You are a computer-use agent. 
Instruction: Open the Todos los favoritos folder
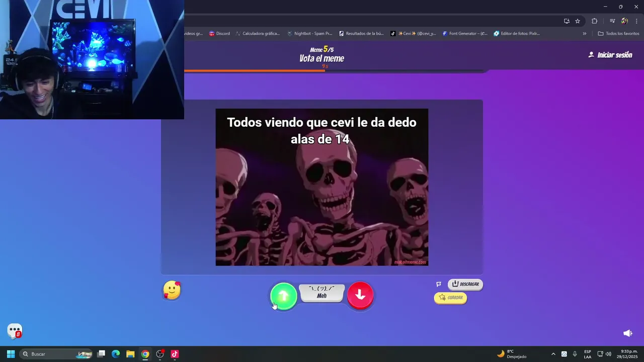[618, 34]
